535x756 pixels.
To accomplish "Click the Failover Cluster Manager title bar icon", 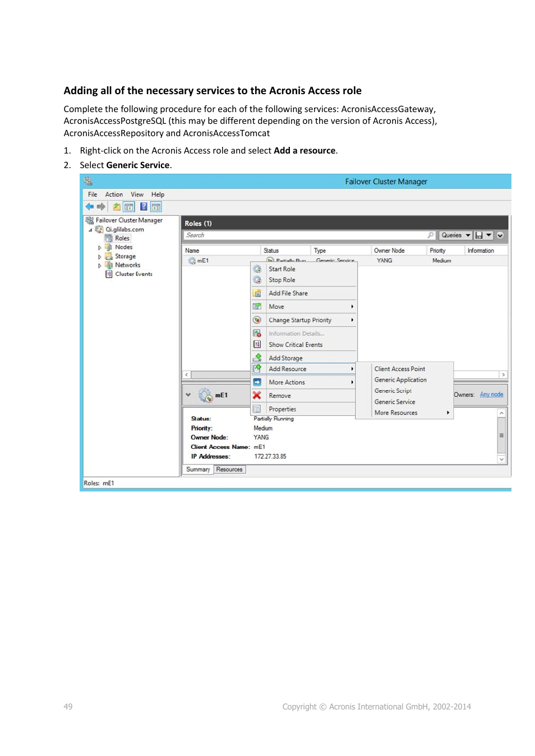I will click(89, 181).
